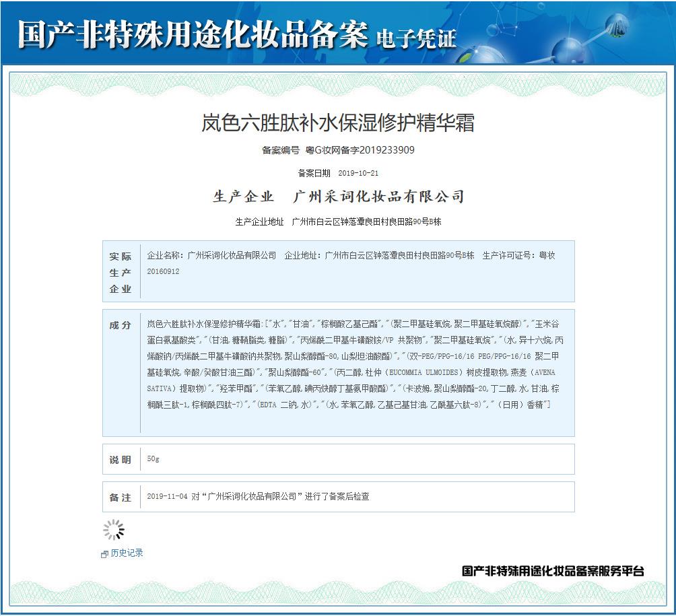
Task: Click the 生产企业地址 line under the manufacturer heading
Action: click(339, 221)
